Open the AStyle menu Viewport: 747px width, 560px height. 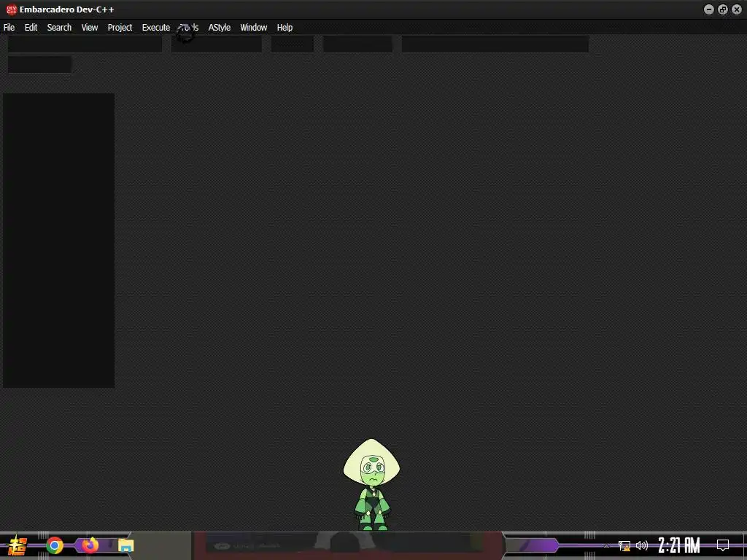[x=219, y=28]
